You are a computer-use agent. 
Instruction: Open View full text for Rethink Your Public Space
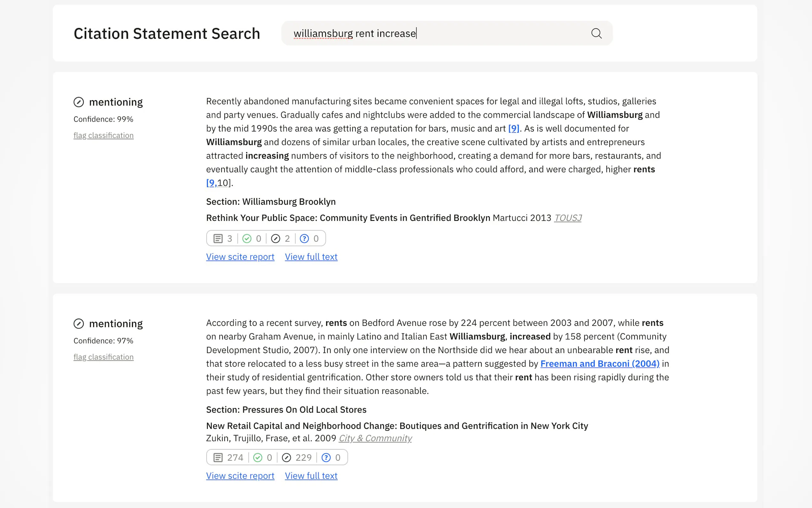click(311, 257)
